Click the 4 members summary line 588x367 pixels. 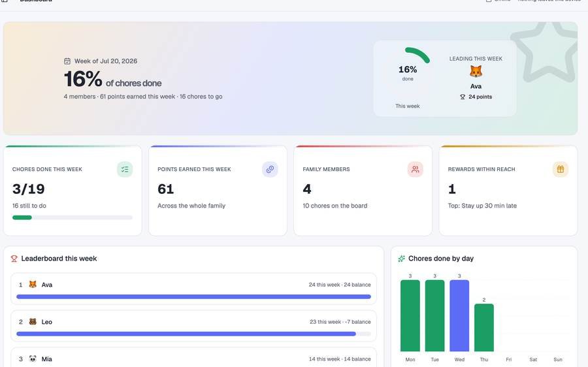pos(143,97)
